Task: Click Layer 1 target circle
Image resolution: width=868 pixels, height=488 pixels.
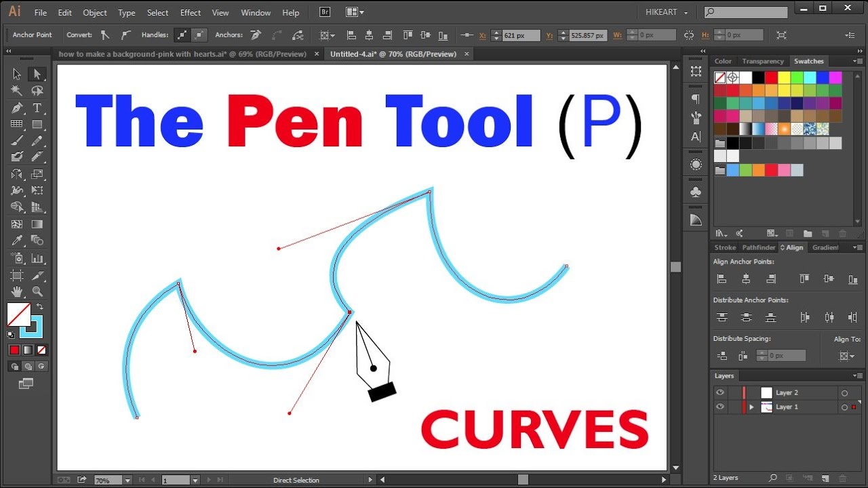Action: point(844,407)
